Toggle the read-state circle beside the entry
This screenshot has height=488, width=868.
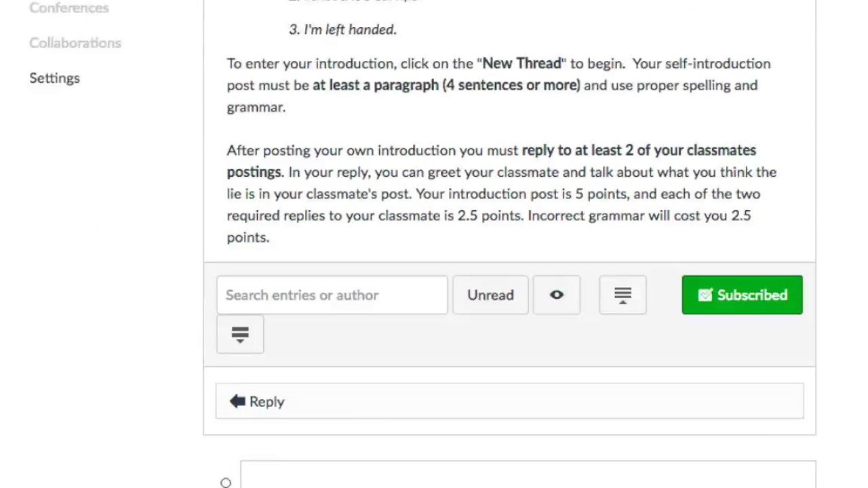tap(226, 483)
